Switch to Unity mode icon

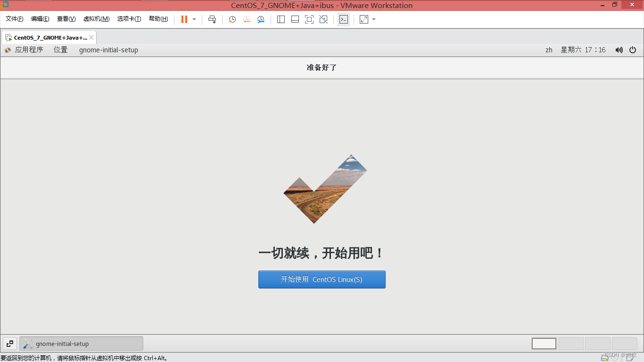323,19
